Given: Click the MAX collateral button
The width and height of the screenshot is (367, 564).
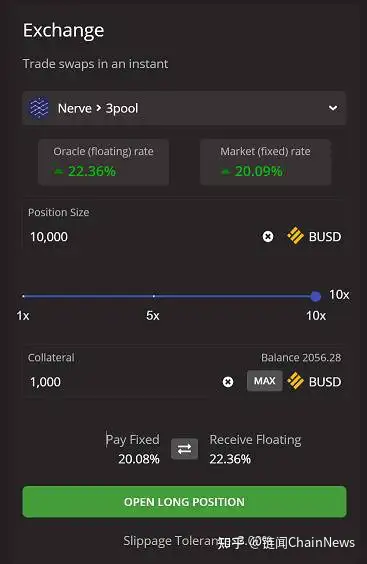Looking at the screenshot, I should 264,381.
